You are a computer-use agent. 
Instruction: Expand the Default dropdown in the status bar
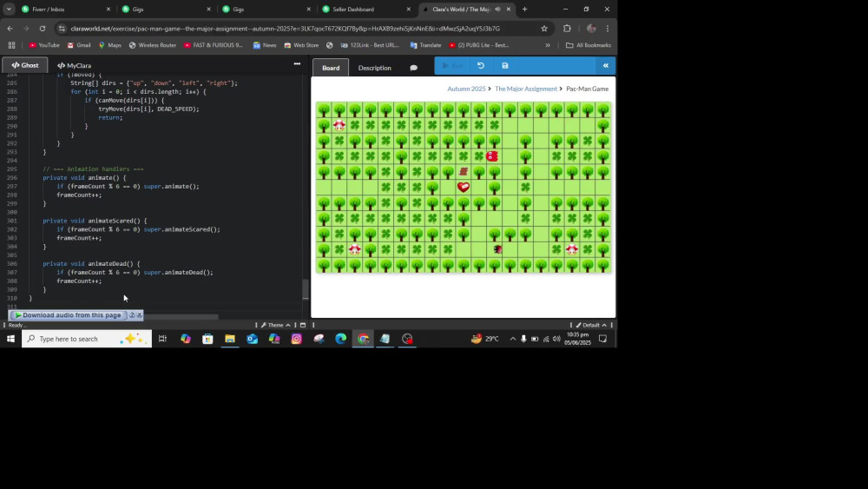coord(591,325)
